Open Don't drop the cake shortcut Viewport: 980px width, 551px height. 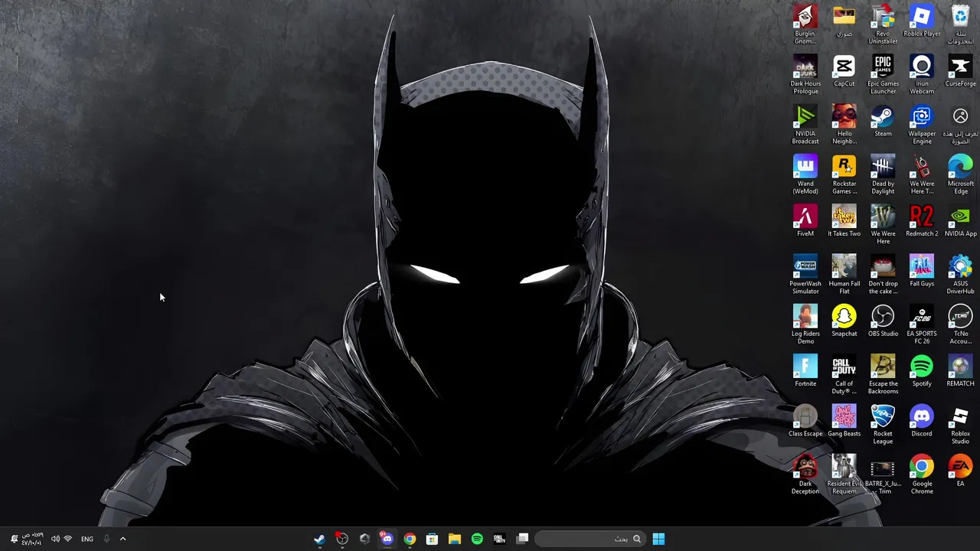883,274
